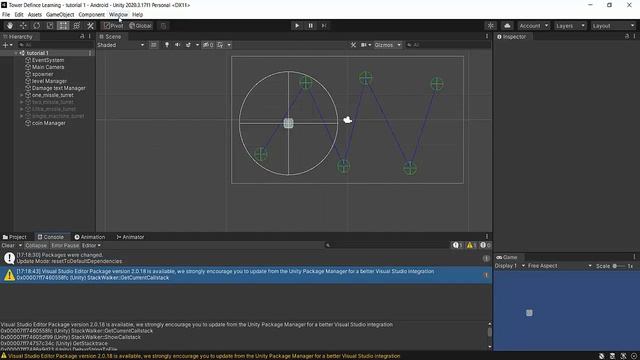
Task: Select the Rect tool
Action: 63,26
